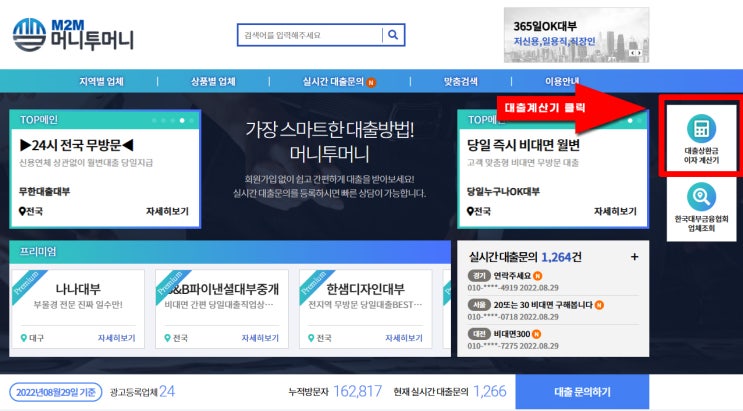Click 자세히보기 on 나나대부 card
Viewport: 743px width, 411px height.
tap(117, 338)
